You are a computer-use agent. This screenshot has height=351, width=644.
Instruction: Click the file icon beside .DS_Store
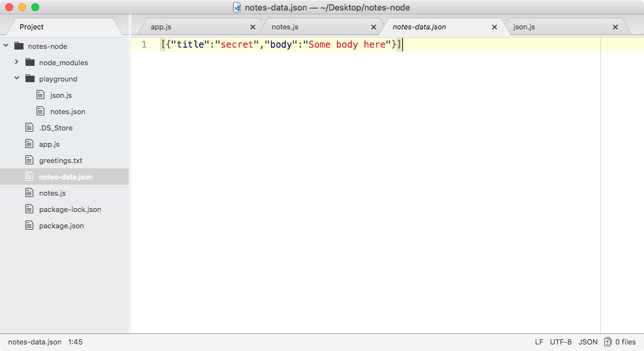pos(29,127)
